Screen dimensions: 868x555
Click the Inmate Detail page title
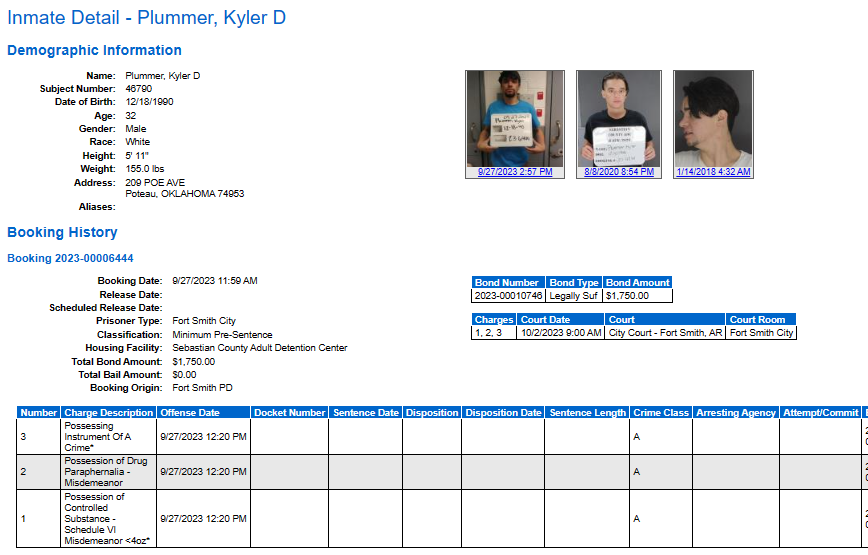147,18
